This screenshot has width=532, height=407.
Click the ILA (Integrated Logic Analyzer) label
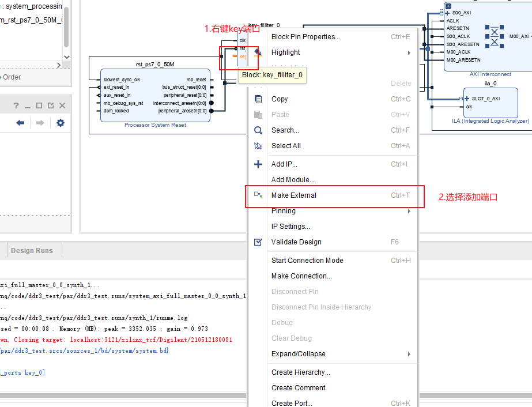point(491,121)
